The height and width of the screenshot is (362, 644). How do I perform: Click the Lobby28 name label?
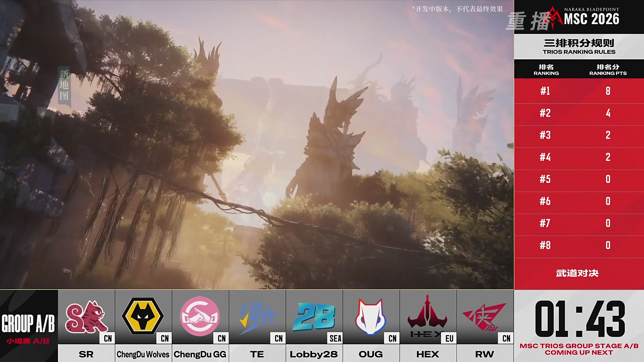(x=314, y=354)
